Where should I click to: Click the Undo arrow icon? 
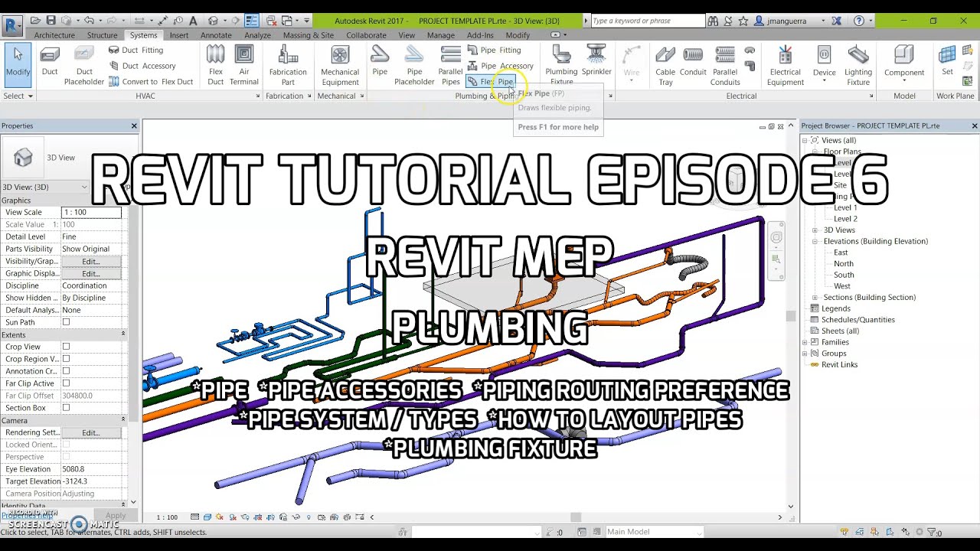(x=90, y=21)
